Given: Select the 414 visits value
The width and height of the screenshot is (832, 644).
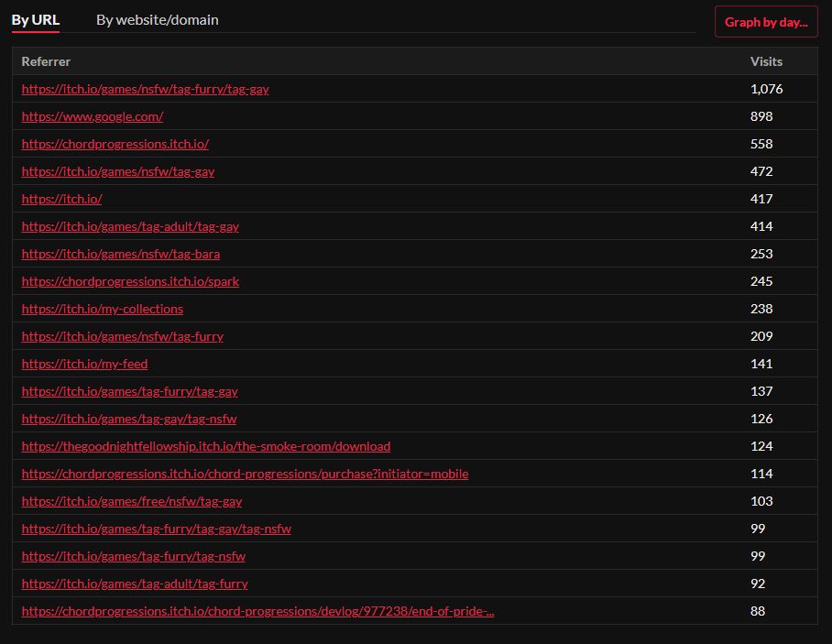Looking at the screenshot, I should pos(761,226).
